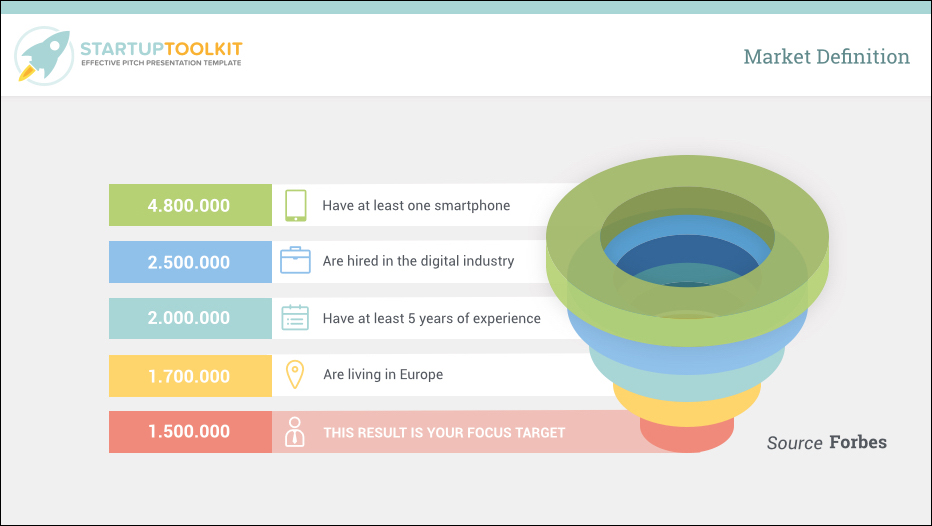Click the rocket logo icon
Viewport: 932px width, 526px height.
click(x=44, y=56)
